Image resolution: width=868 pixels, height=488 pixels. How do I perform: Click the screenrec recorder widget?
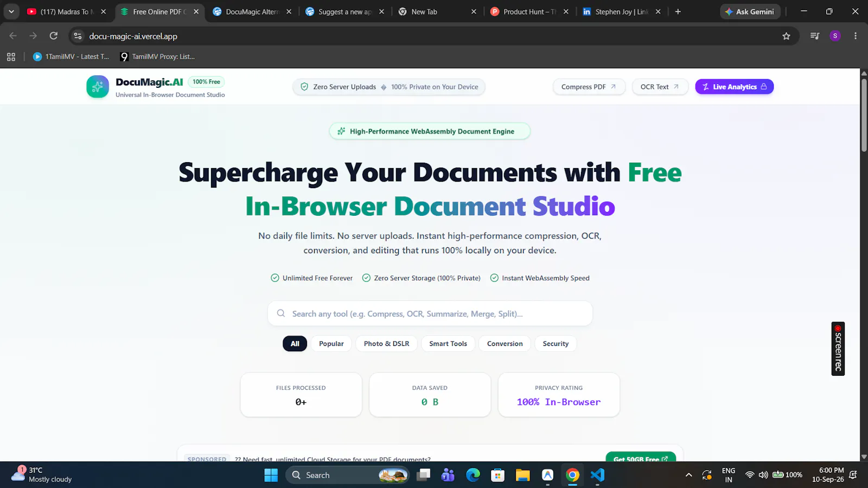coord(838,349)
